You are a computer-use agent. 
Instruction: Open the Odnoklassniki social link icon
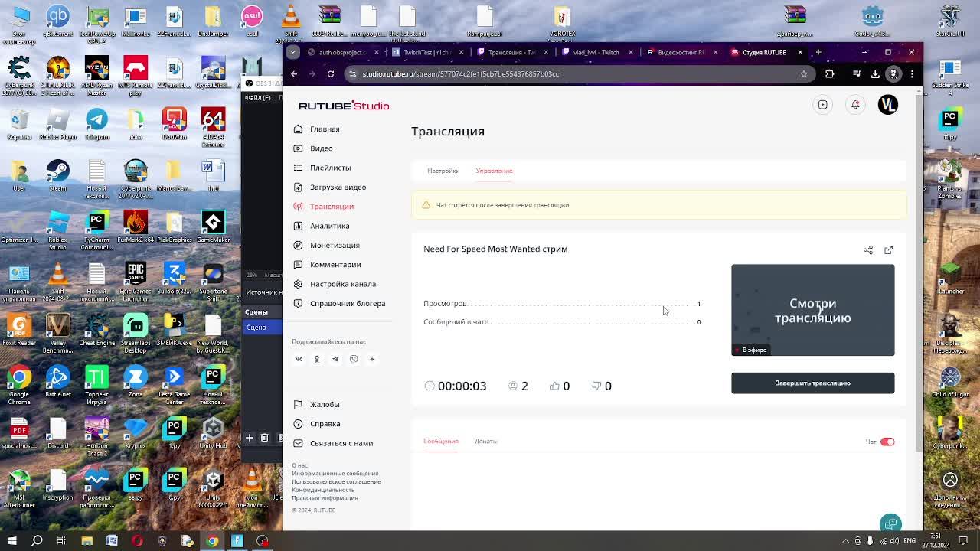317,359
